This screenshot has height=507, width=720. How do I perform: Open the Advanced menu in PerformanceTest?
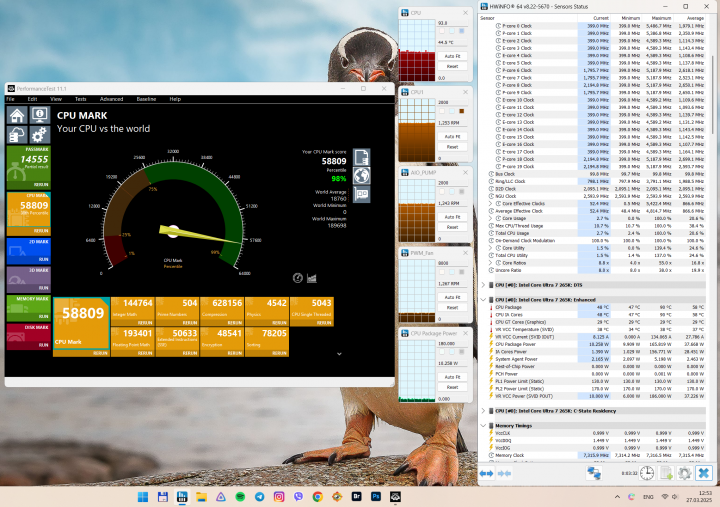(112, 99)
